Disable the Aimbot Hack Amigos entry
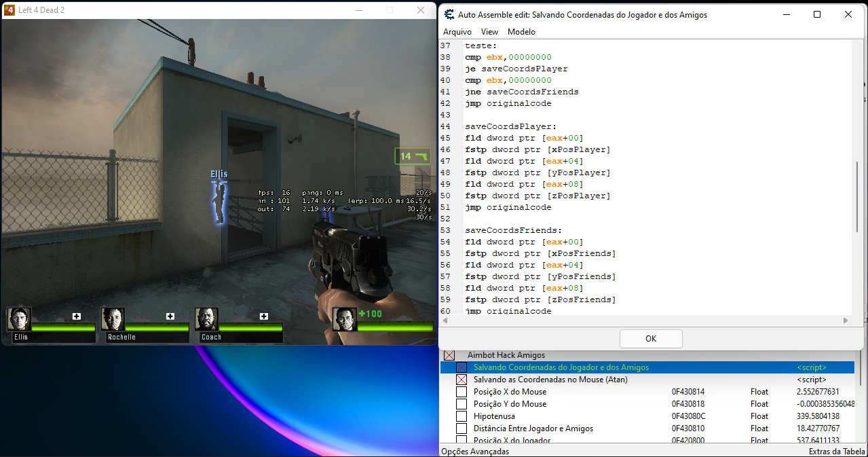Screen dimensions: 868x457 point(449,355)
